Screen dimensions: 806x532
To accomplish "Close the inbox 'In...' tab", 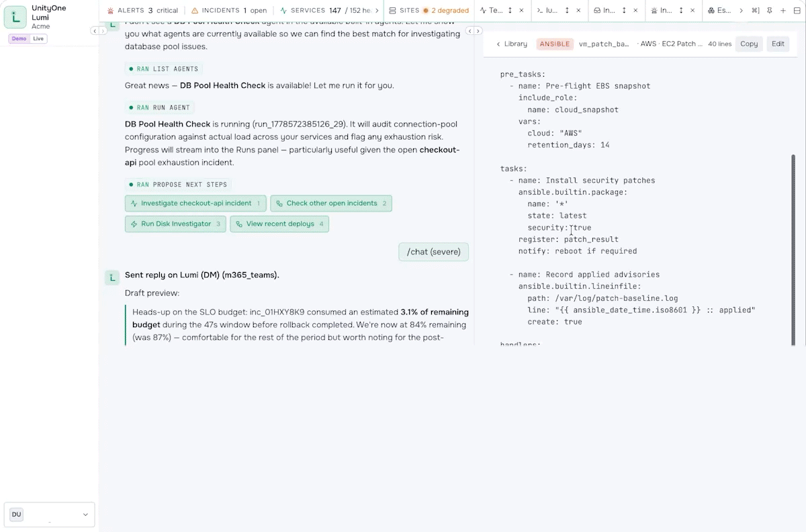I will click(635, 11).
